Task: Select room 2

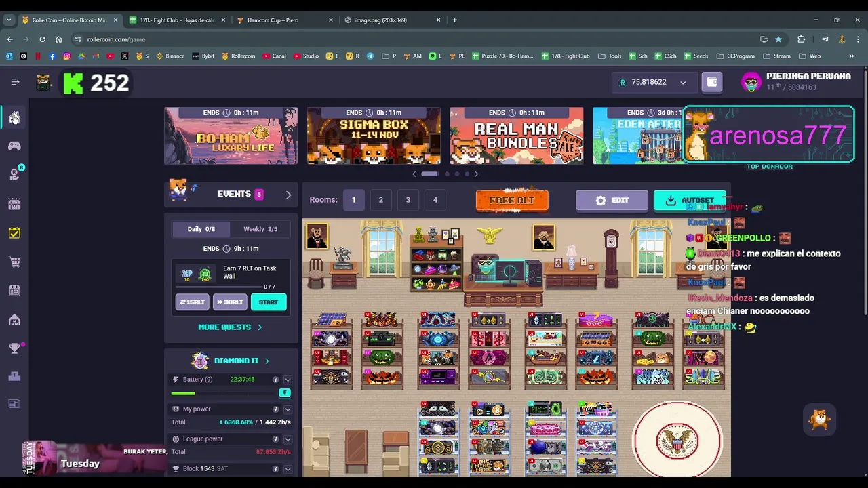Action: 380,200
